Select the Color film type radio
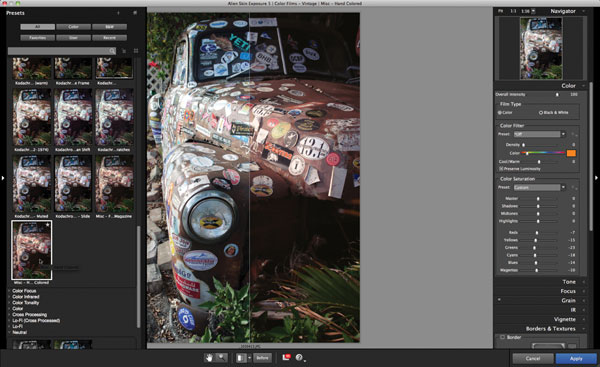 (499, 113)
